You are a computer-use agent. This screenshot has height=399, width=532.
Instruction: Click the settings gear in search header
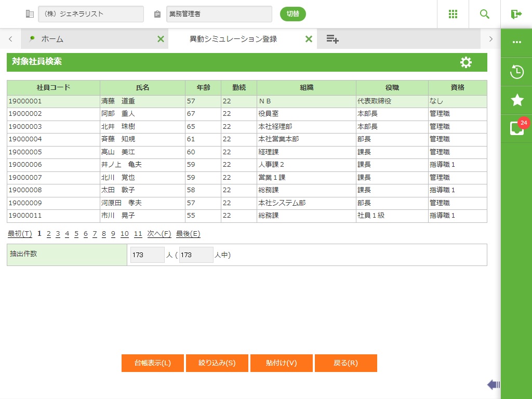click(466, 62)
